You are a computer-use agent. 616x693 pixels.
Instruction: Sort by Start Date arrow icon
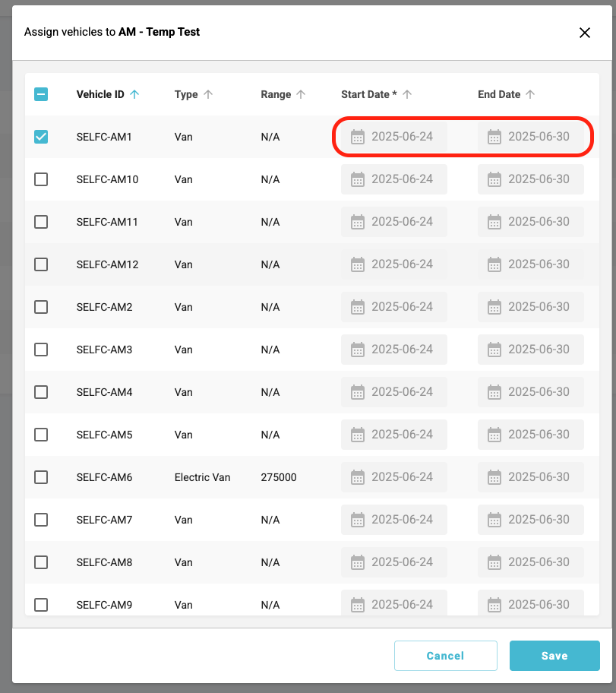pyautogui.click(x=407, y=94)
